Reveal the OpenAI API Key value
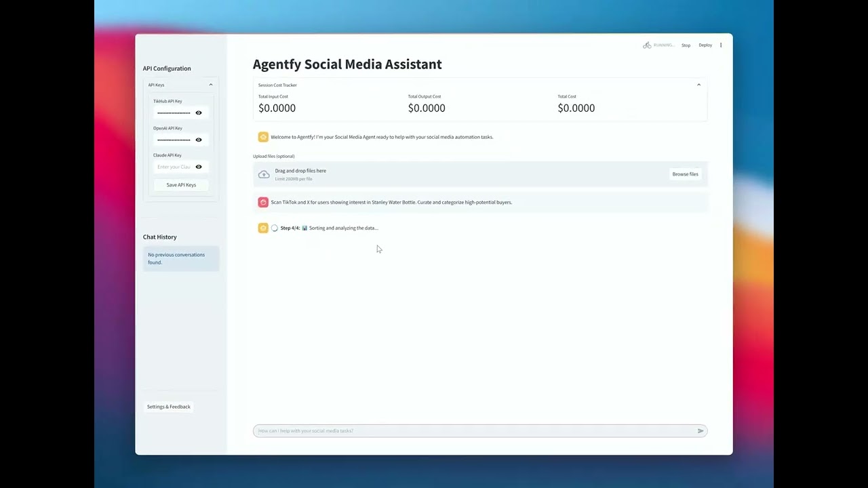868x488 pixels. tap(199, 140)
